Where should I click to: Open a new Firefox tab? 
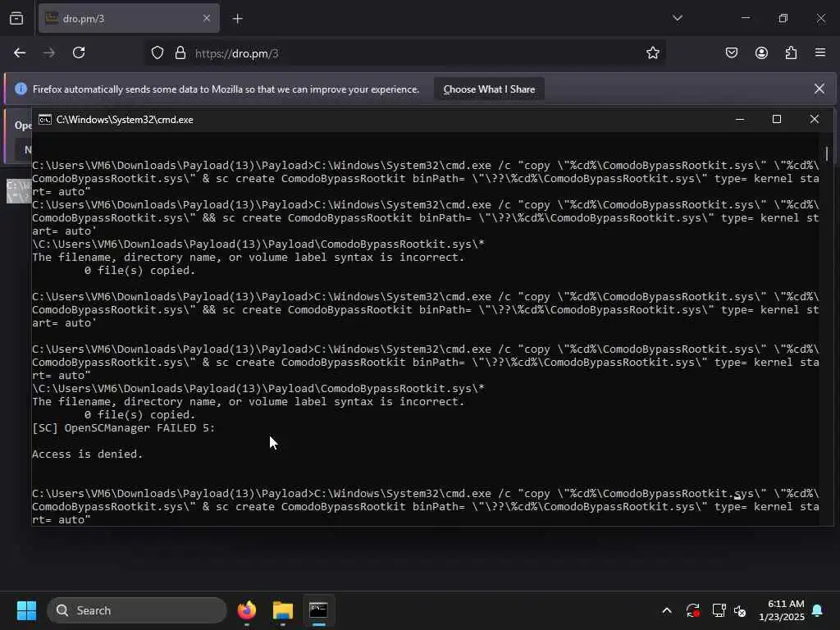[x=237, y=19]
